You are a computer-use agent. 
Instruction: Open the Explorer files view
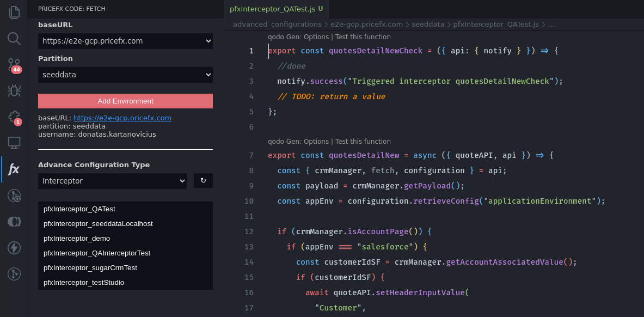click(14, 13)
